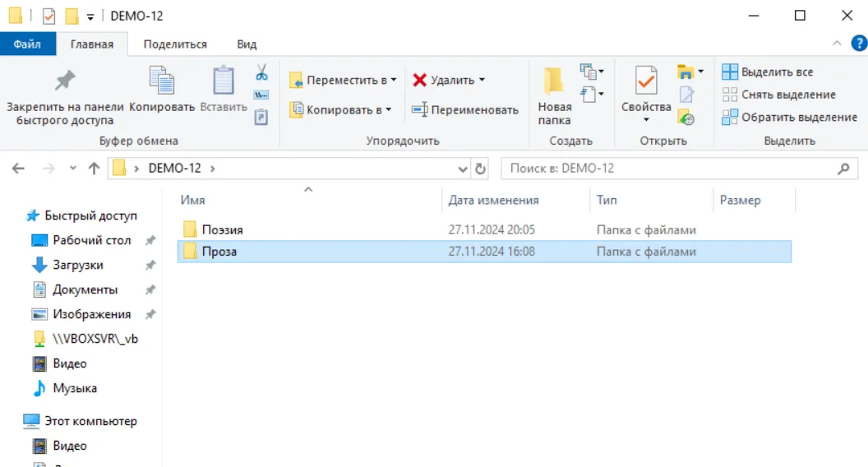This screenshot has height=467, width=868.
Task: Click the Paste shortcut icon
Action: (x=261, y=117)
